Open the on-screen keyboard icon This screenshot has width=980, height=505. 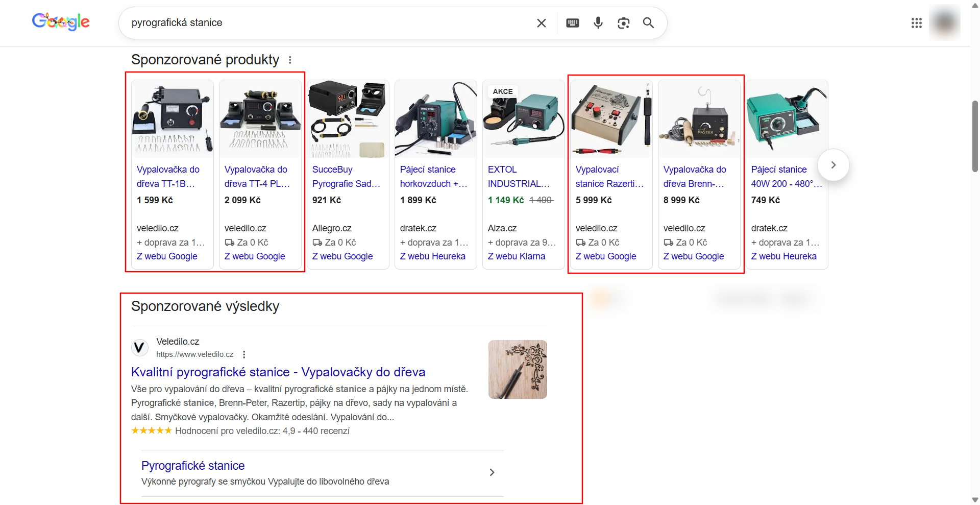572,23
